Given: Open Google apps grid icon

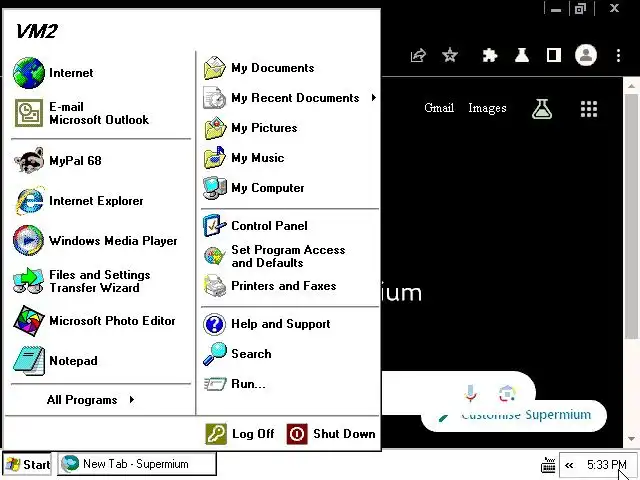Looking at the screenshot, I should pyautogui.click(x=589, y=109).
